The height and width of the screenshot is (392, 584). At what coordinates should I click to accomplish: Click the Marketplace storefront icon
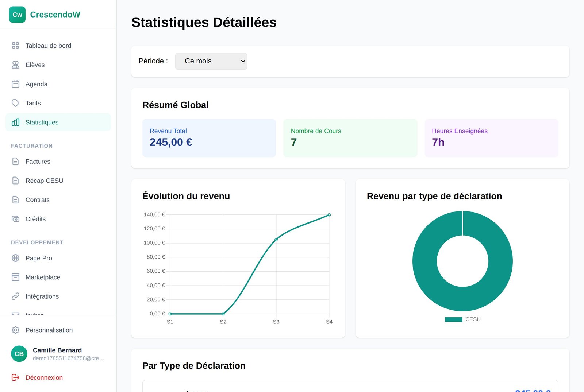tap(15, 277)
